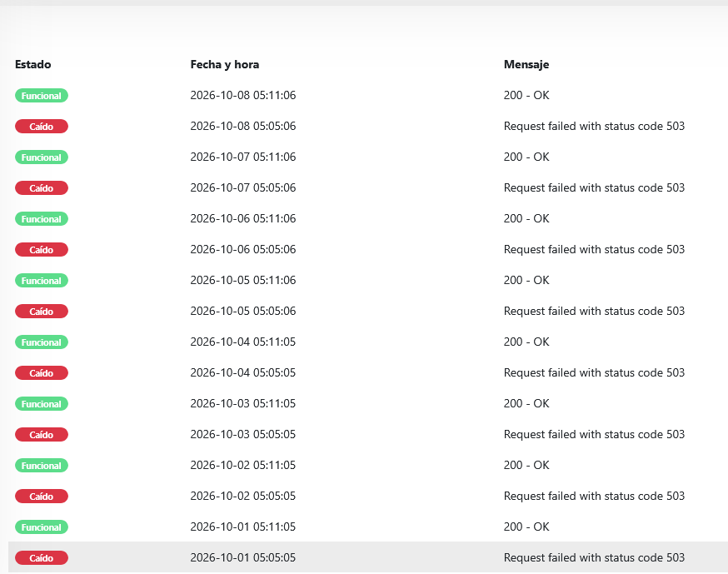Choose the 2026-10-02 05:11:05 timestamp cell

(x=243, y=466)
